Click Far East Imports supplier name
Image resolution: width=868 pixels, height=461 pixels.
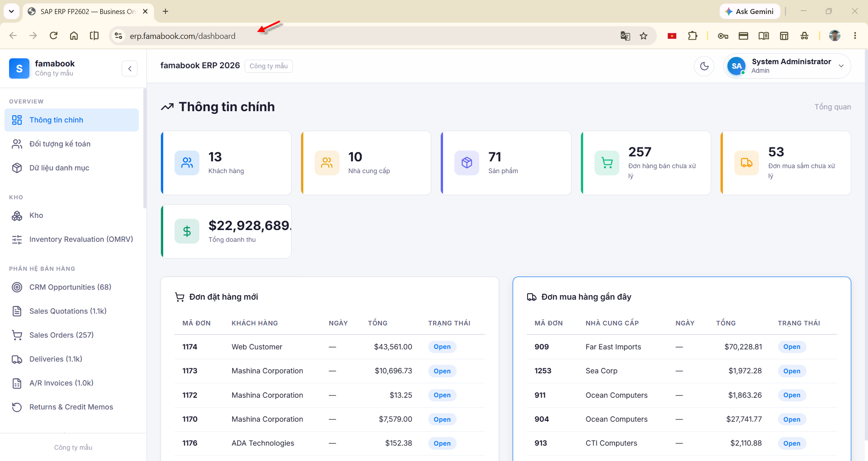(613, 347)
